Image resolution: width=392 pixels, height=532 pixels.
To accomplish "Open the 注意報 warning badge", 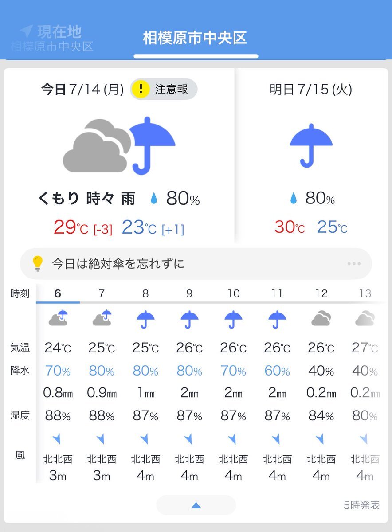I will [x=164, y=89].
